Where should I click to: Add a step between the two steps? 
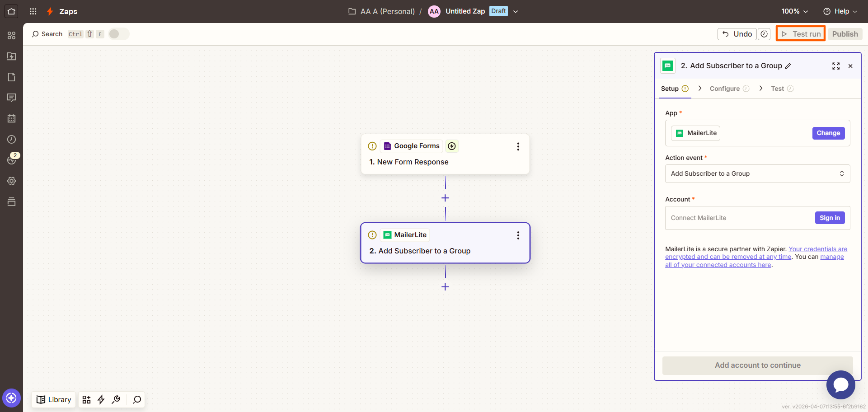click(445, 198)
